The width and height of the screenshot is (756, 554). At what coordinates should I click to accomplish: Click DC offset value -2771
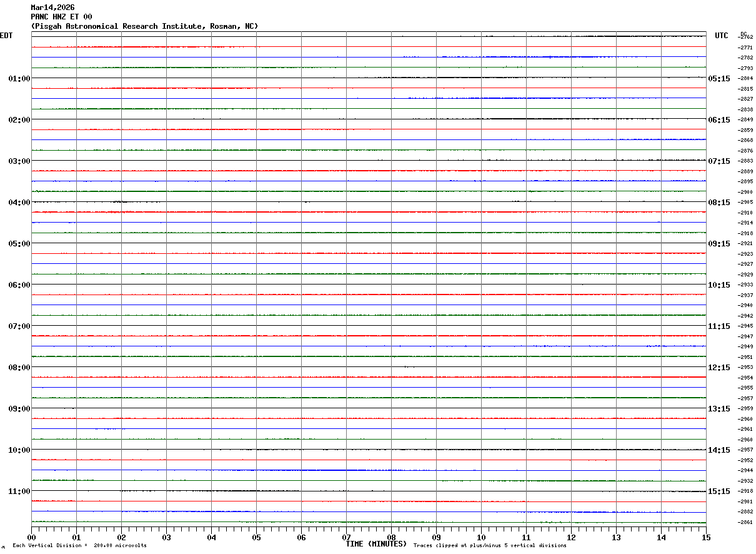tap(745, 48)
